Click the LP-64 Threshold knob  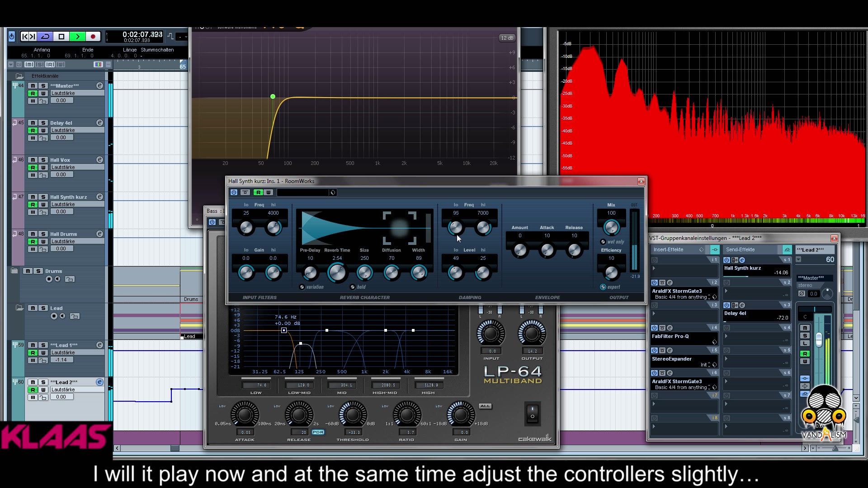click(353, 415)
